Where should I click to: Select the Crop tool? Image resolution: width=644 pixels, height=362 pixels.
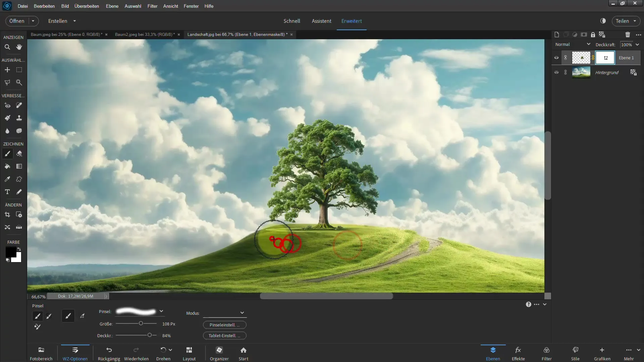click(x=7, y=215)
